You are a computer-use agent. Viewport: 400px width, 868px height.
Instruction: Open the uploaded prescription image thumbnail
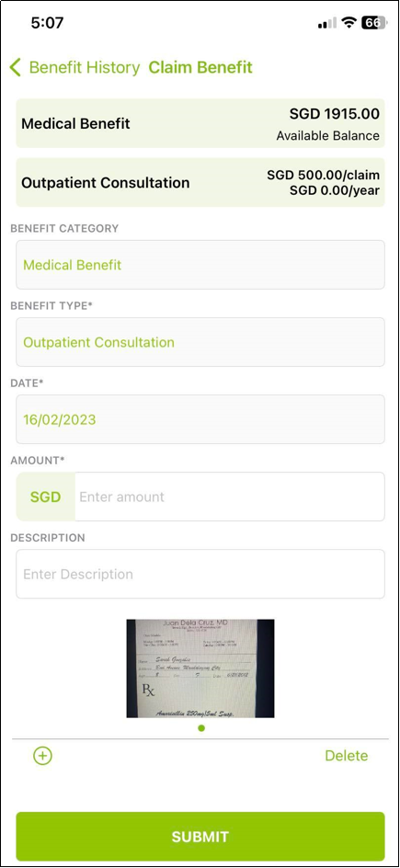[x=200, y=668]
